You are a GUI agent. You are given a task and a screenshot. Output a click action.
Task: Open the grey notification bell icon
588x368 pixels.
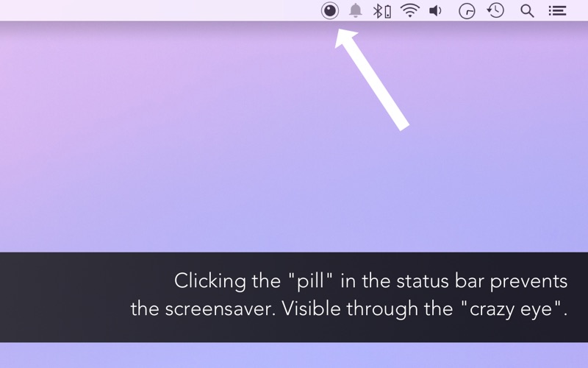pyautogui.click(x=355, y=10)
